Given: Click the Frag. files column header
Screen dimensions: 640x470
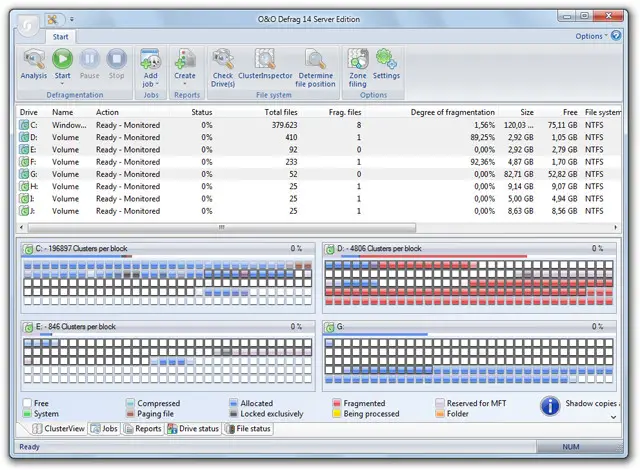Looking at the screenshot, I should [x=345, y=112].
